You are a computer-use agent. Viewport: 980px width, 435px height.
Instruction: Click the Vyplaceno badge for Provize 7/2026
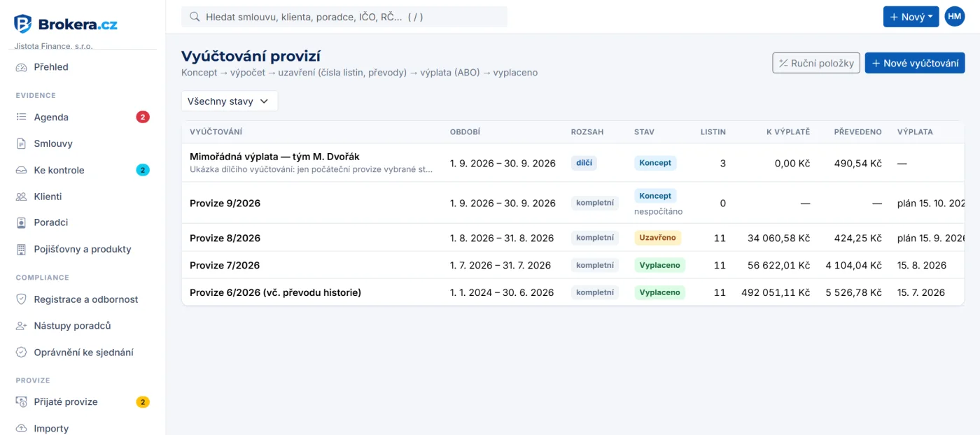tap(660, 265)
